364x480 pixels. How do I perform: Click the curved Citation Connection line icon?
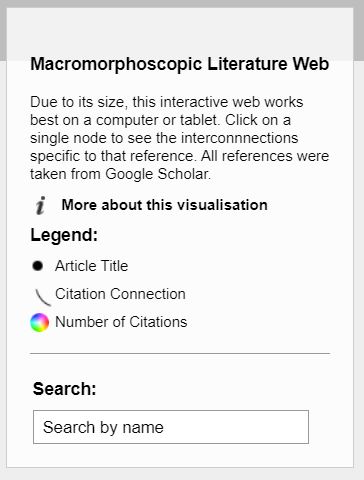click(43, 297)
